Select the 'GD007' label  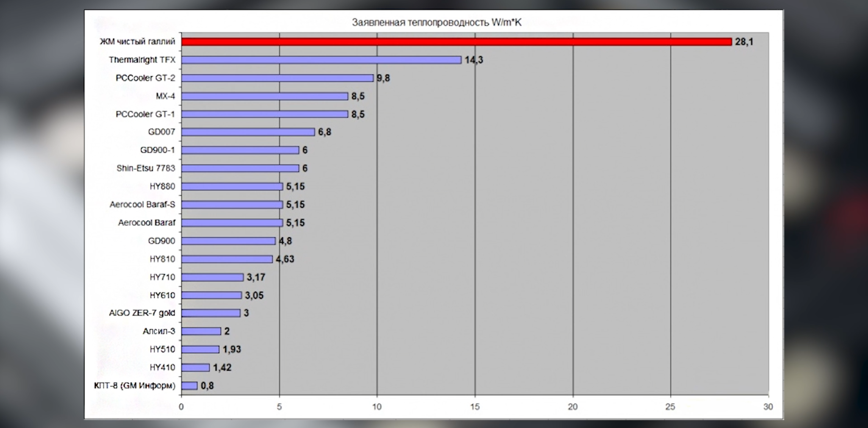[161, 132]
